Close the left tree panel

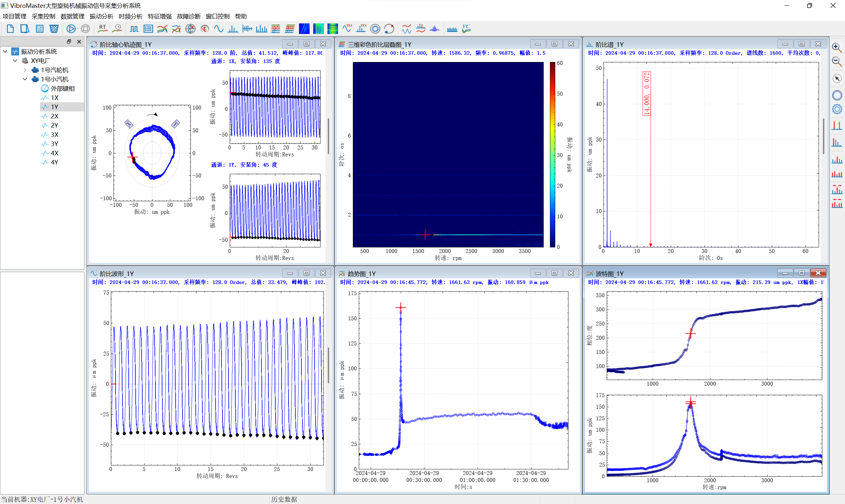click(x=79, y=42)
